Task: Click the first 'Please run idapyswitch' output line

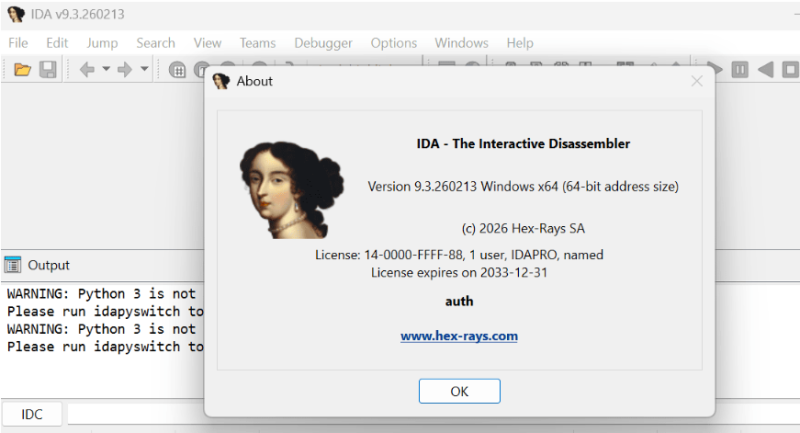Action: pos(105,312)
